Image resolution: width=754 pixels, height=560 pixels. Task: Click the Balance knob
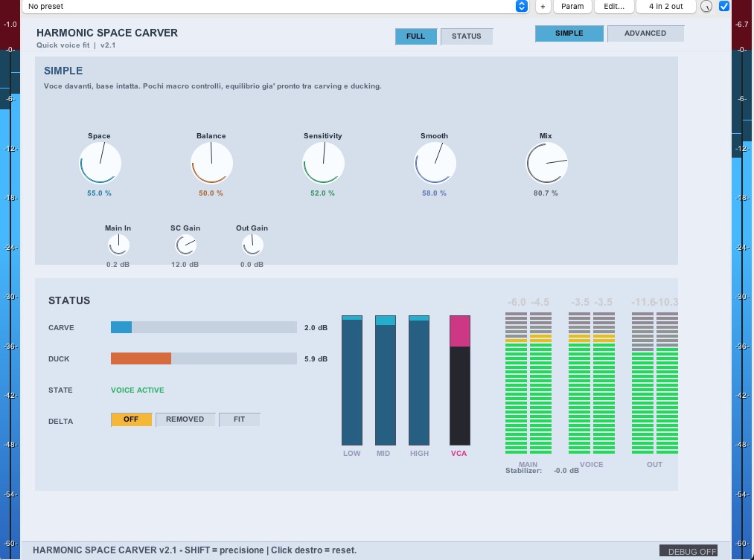pyautogui.click(x=211, y=163)
